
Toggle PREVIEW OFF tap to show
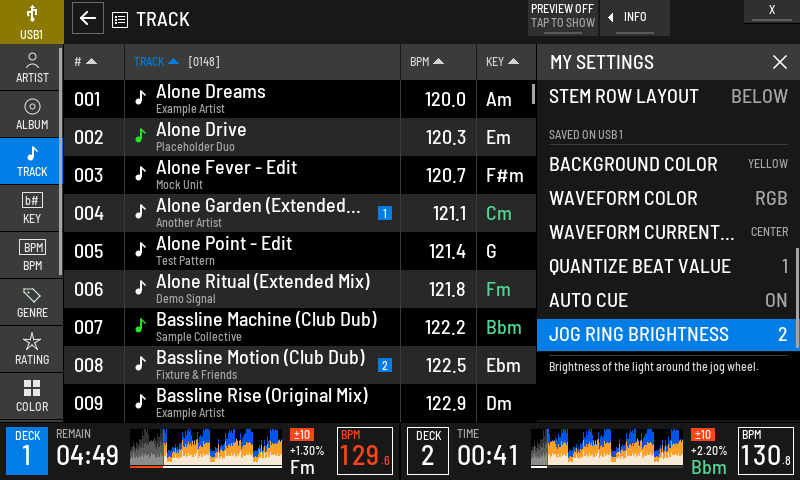click(x=563, y=18)
